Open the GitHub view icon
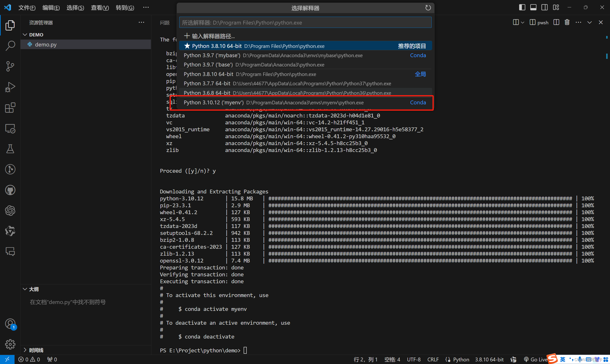The height and width of the screenshot is (364, 610). (10, 190)
